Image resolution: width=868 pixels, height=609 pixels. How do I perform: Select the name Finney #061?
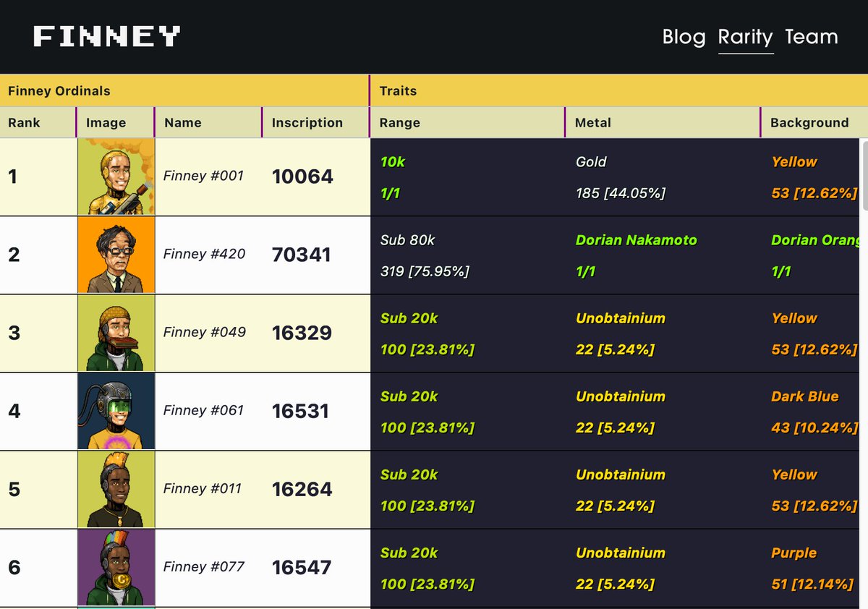click(x=204, y=410)
